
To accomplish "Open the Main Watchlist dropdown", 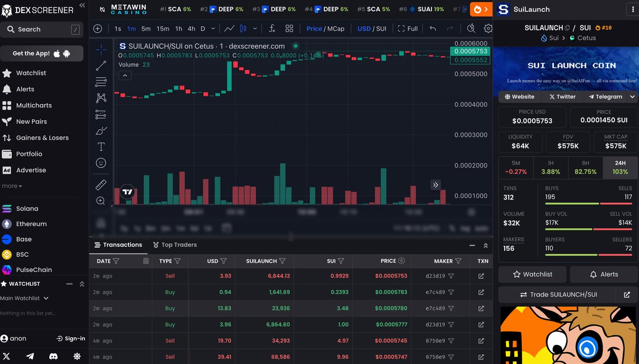I will [24, 299].
